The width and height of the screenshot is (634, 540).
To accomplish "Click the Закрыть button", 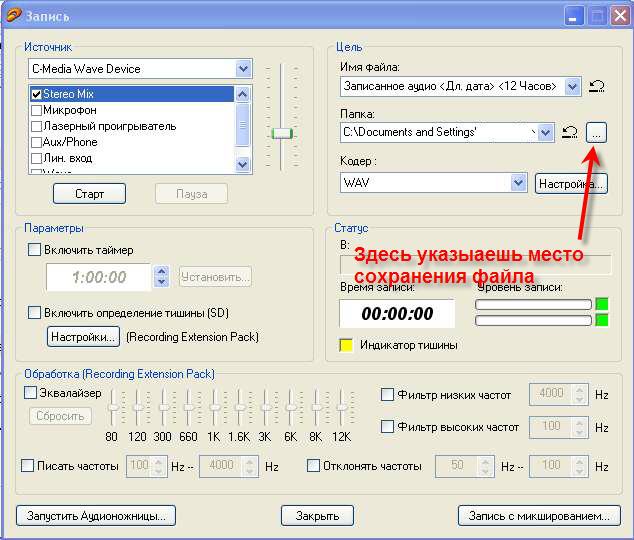I will coord(317,516).
